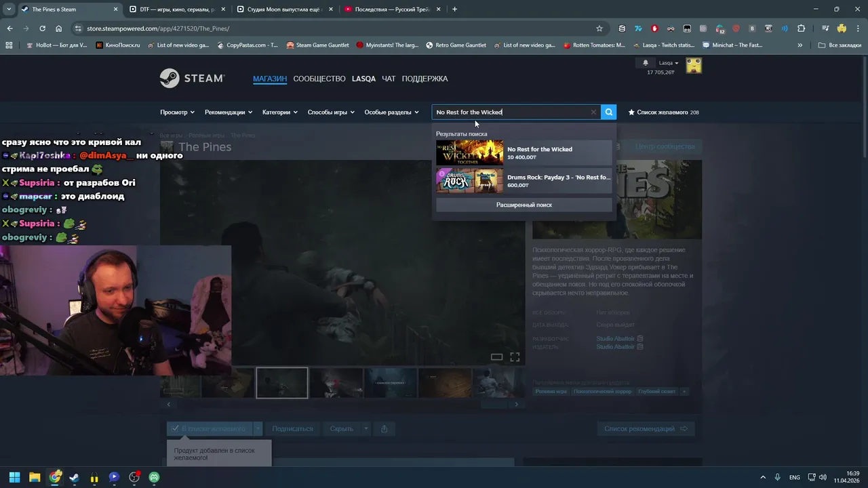
Task: Click the red hand ad-blocker extension
Action: [654, 28]
